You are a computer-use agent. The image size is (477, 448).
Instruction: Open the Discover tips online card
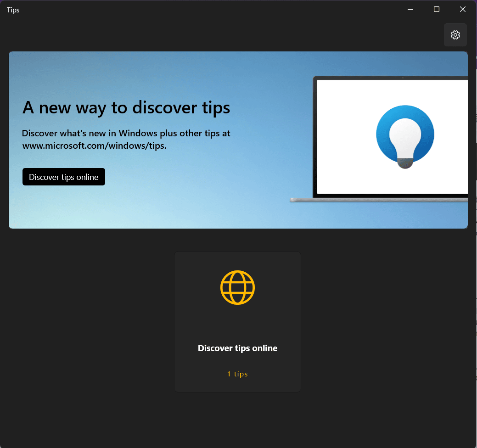pyautogui.click(x=237, y=321)
